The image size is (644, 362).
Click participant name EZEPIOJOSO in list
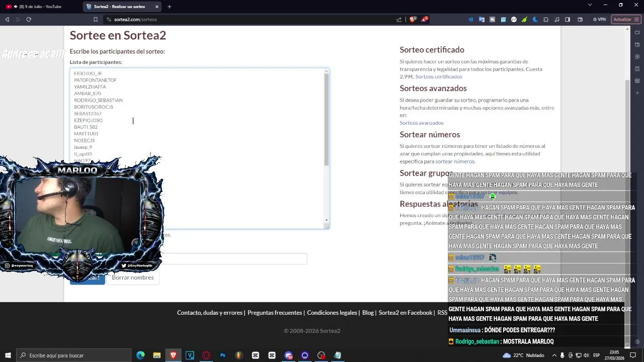pos(88,120)
